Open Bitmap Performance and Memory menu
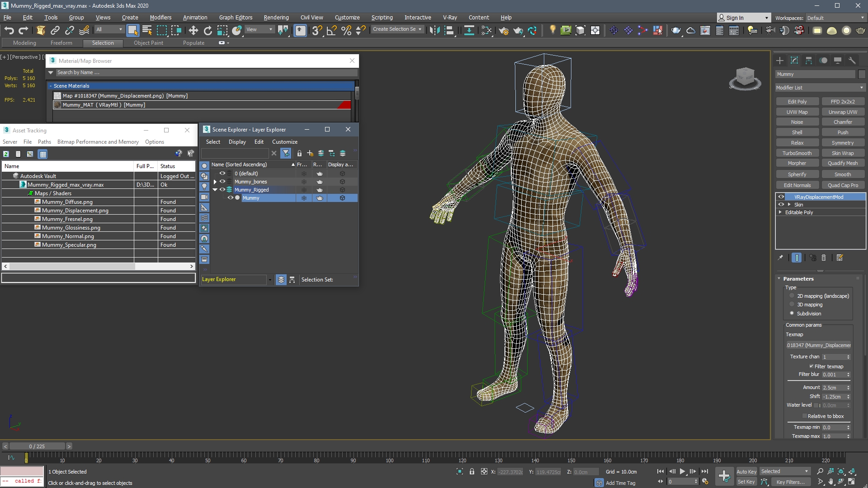Screen dimensions: 868x488 (x=98, y=142)
